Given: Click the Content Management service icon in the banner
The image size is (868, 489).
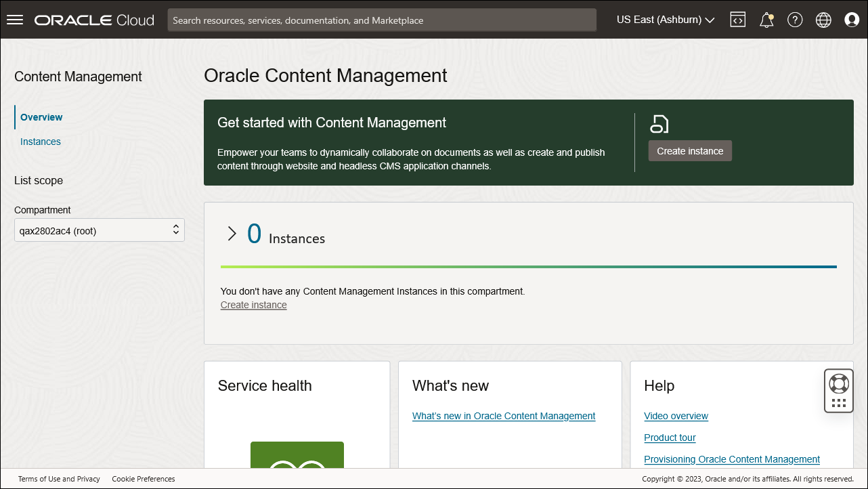Looking at the screenshot, I should click(659, 125).
